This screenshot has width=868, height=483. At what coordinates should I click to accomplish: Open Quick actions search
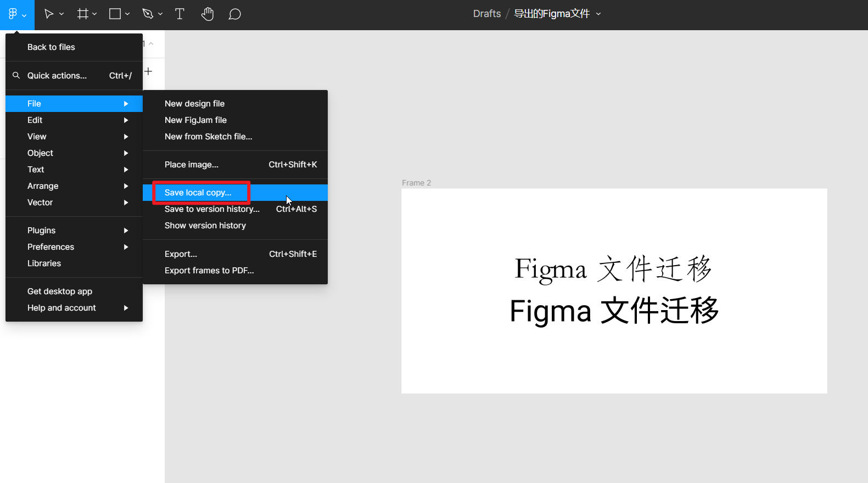pyautogui.click(x=74, y=76)
